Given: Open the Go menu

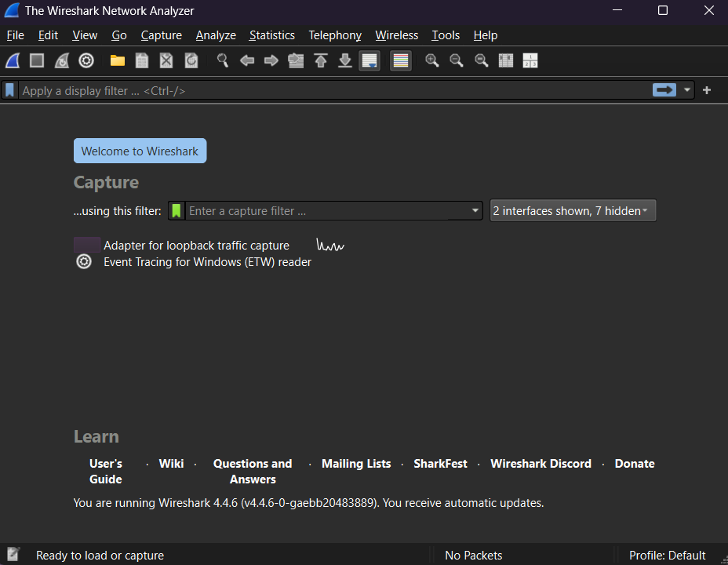Looking at the screenshot, I should 119,35.
